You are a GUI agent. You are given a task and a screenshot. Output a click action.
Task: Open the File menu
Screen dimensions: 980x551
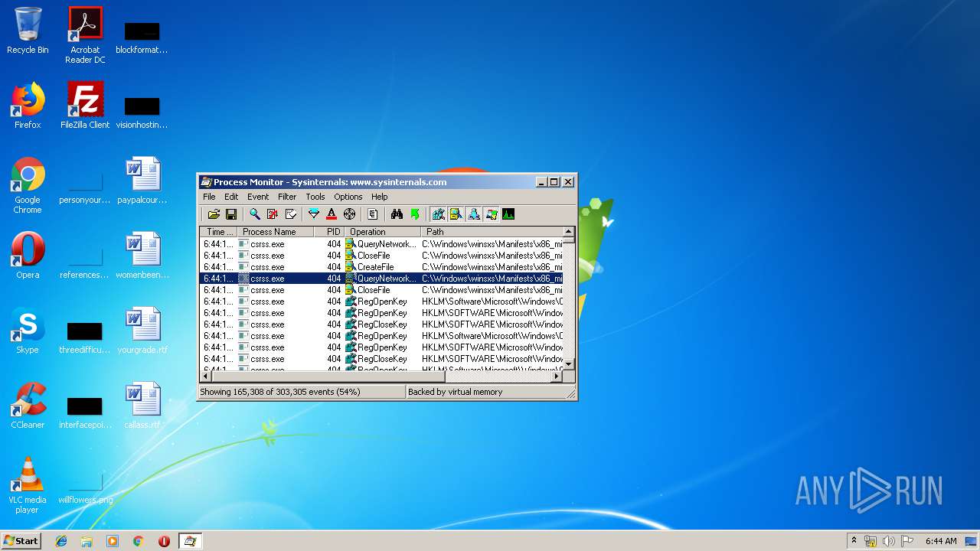pos(209,197)
